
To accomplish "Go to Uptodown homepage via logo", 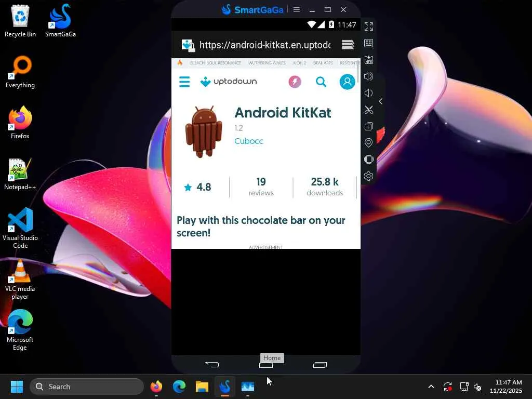I will 229,82.
